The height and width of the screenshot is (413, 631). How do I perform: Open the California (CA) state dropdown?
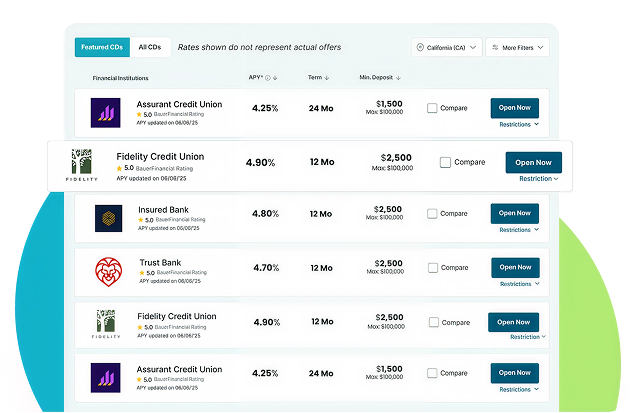(x=447, y=47)
